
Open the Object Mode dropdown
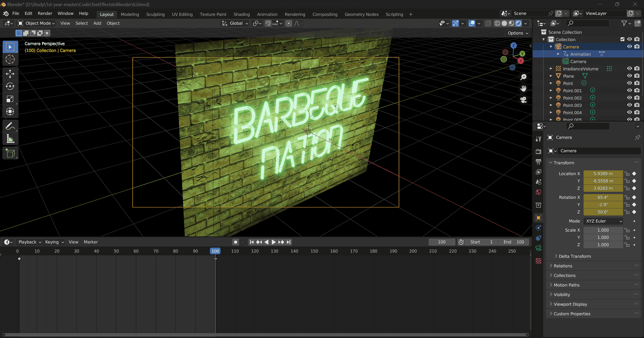point(37,23)
